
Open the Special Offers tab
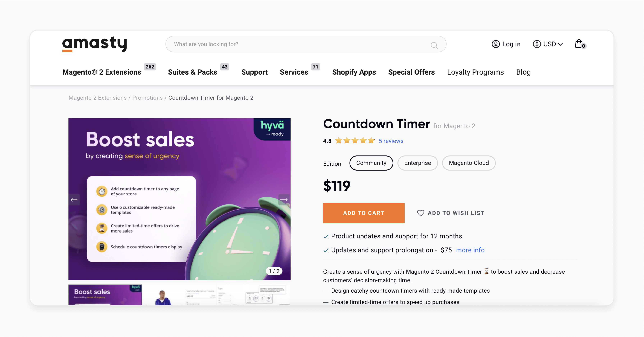click(x=411, y=72)
